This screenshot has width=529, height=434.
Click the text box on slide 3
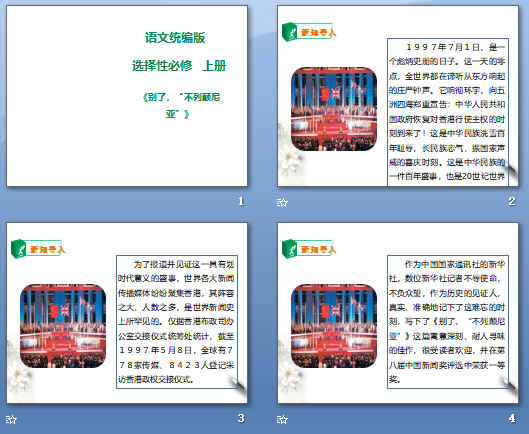177,322
